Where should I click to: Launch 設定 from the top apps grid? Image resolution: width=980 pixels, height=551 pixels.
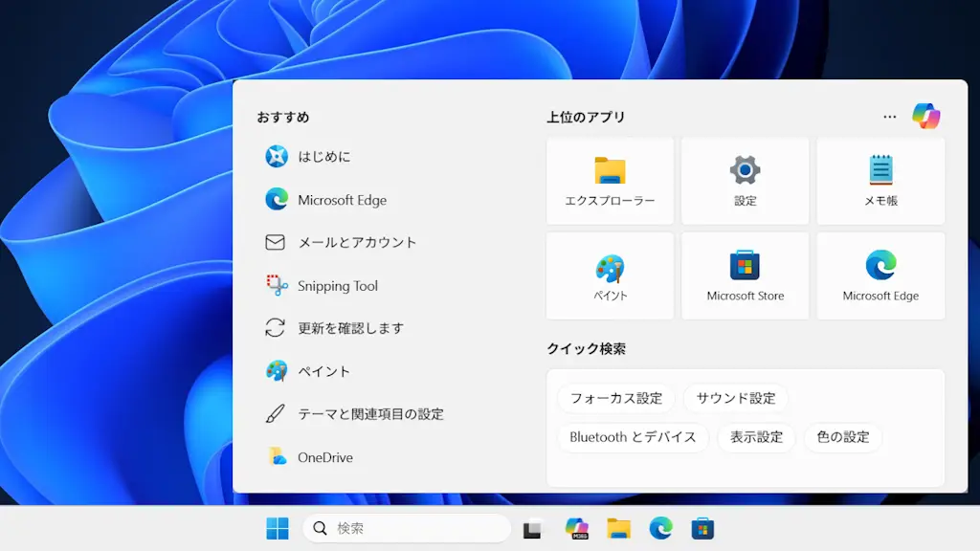tap(745, 181)
